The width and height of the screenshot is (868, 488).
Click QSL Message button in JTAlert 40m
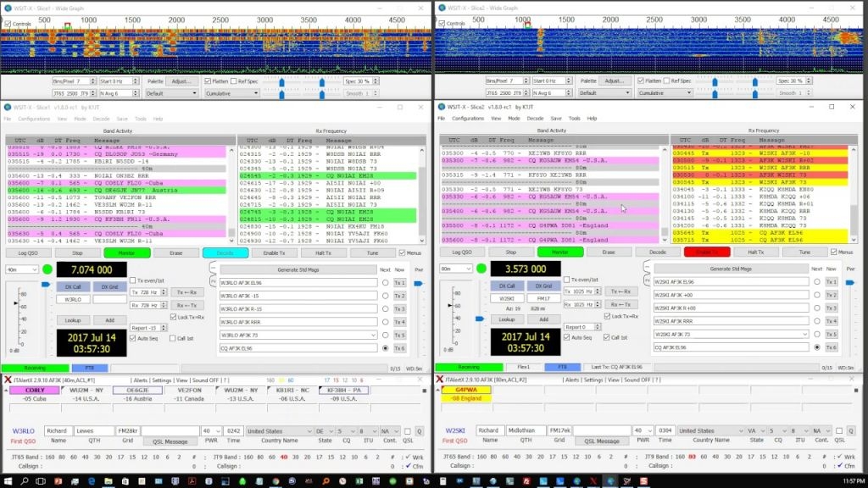(170, 441)
